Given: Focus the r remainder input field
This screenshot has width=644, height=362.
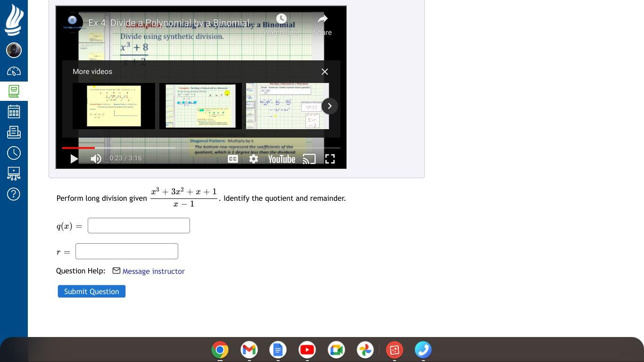Looking at the screenshot, I should tap(127, 251).
